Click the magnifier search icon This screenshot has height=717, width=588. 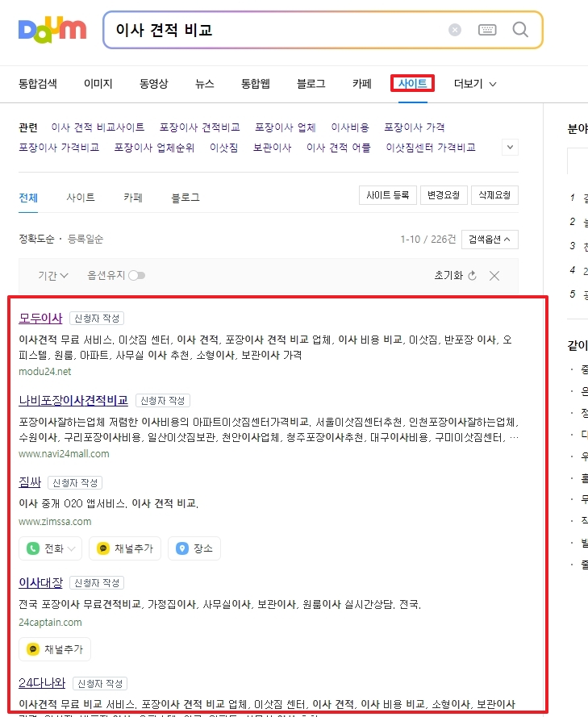click(520, 30)
